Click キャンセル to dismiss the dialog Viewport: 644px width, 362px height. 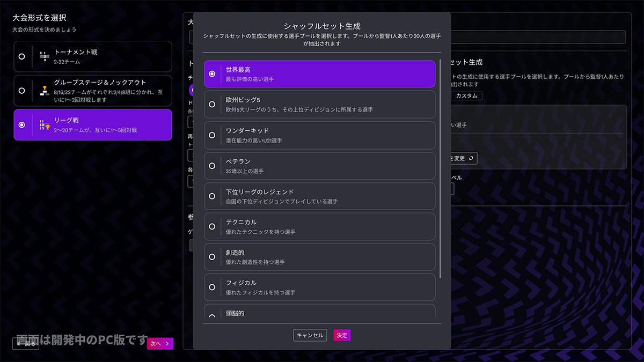point(310,335)
